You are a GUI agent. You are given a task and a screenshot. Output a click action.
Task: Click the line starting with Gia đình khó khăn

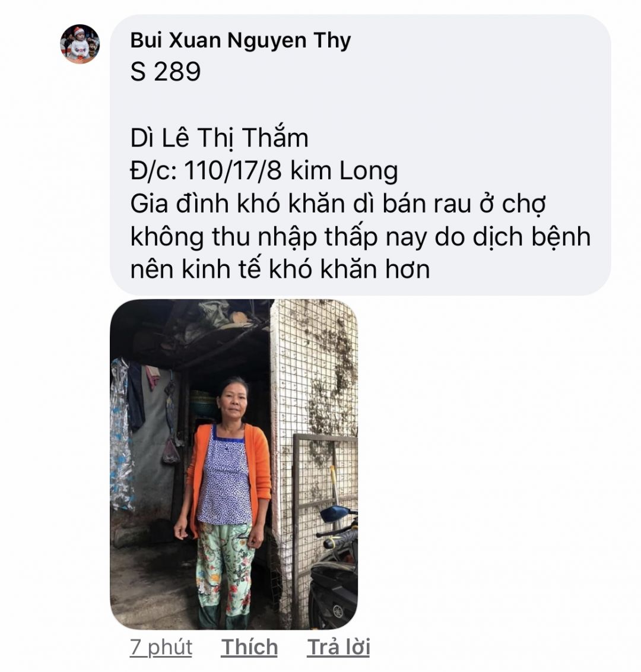pos(338,204)
